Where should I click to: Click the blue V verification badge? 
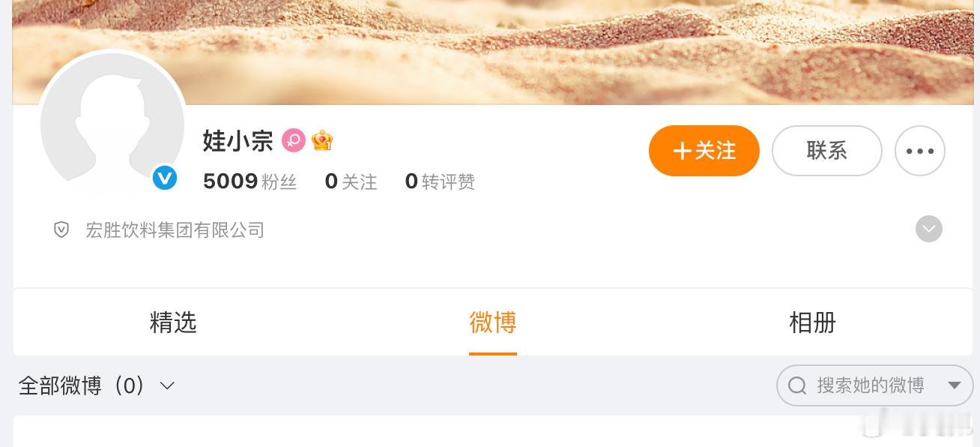[165, 178]
